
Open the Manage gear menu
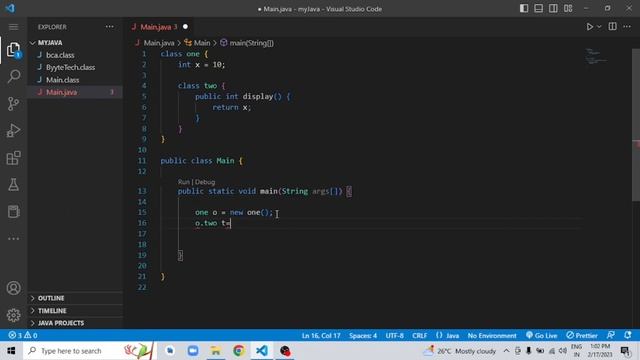click(x=13, y=315)
